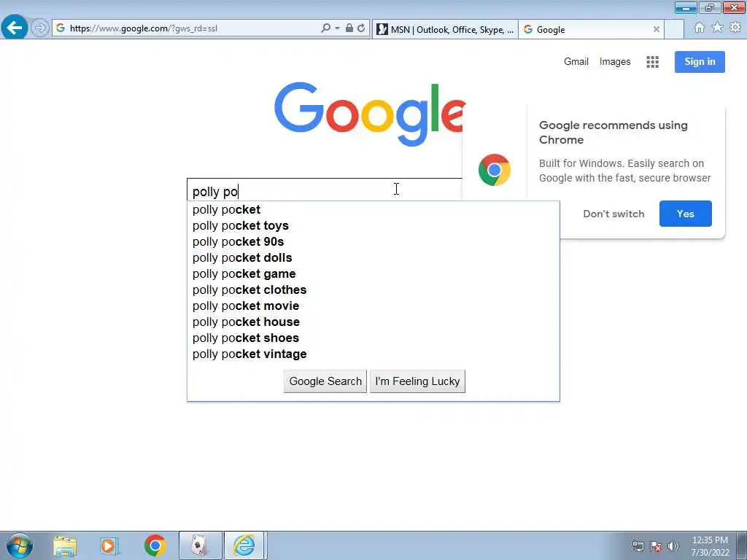Select suggestion 'polly pocket 90s'

tap(373, 242)
